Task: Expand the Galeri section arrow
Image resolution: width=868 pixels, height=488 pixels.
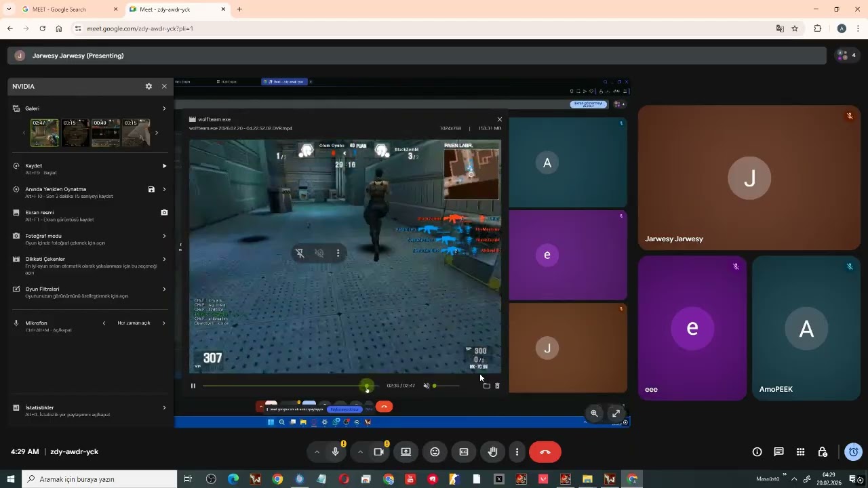Action: point(164,108)
